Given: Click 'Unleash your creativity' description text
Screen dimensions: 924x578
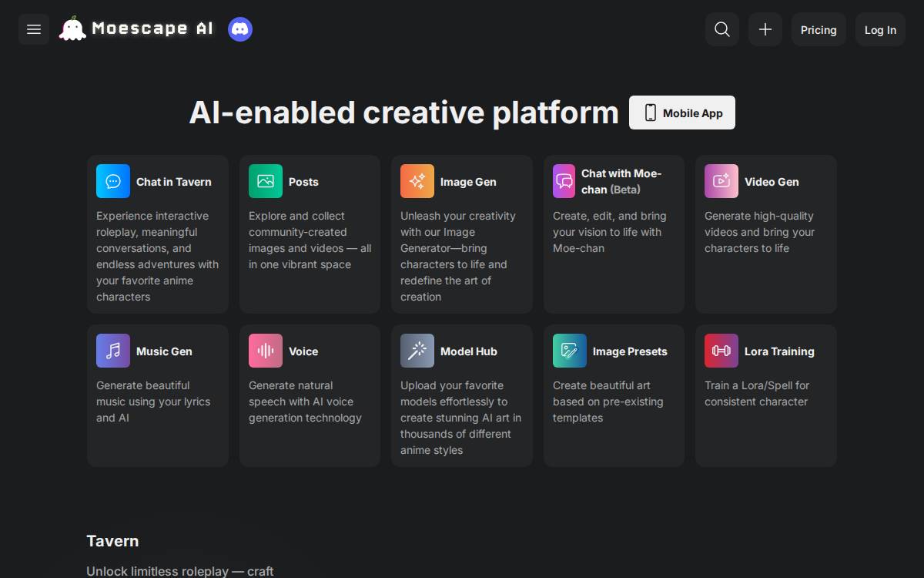Looking at the screenshot, I should pos(458,256).
